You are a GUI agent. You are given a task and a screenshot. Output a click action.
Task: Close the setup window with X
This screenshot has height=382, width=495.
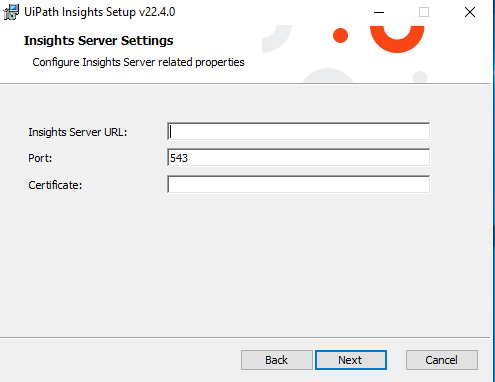click(470, 12)
